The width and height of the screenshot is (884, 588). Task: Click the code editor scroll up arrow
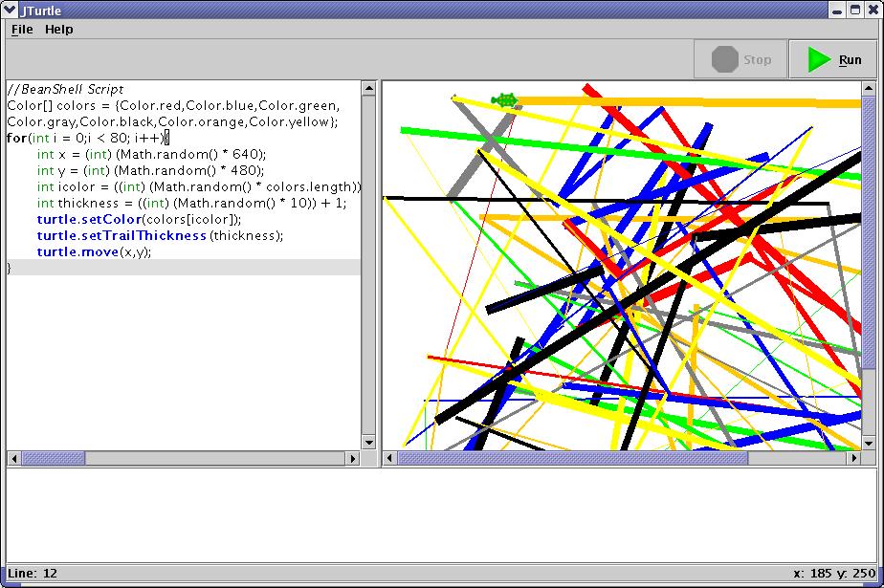coord(368,89)
